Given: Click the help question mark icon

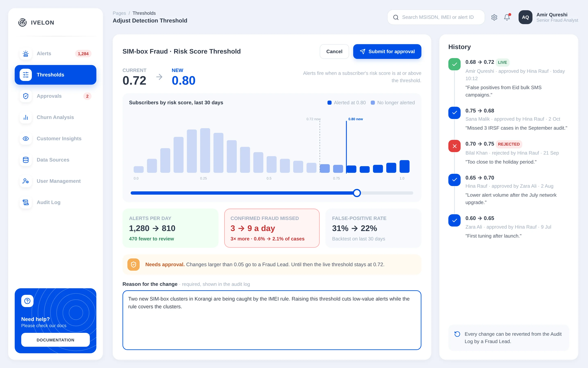Looking at the screenshot, I should click(27, 301).
